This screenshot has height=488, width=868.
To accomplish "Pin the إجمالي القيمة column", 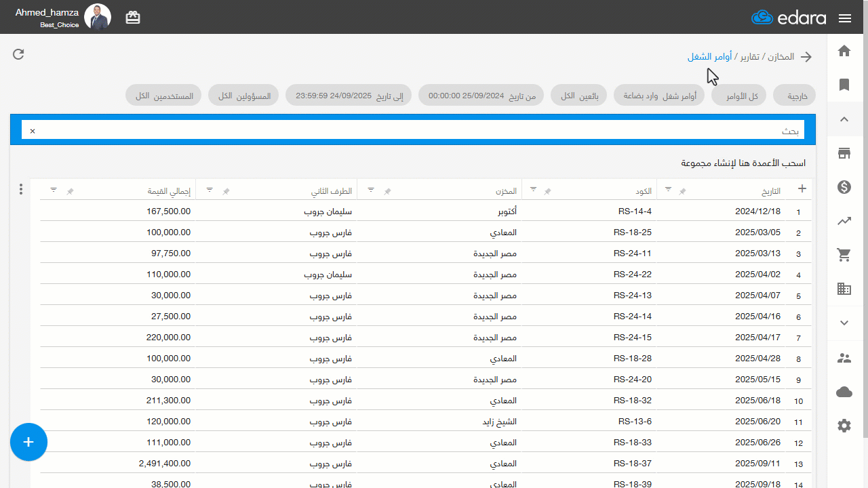I will 70,192.
